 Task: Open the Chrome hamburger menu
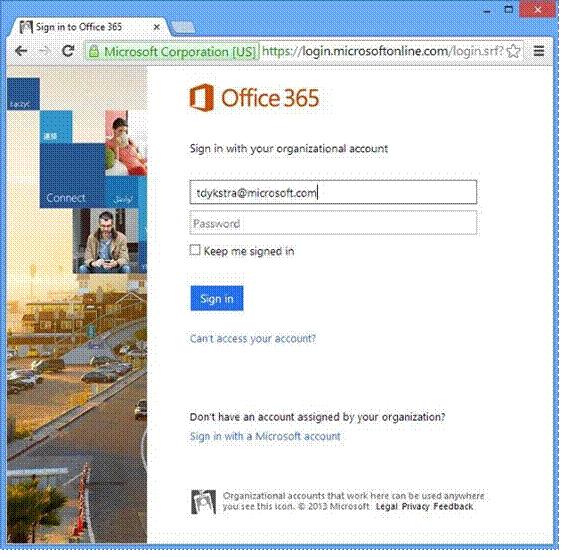tap(538, 51)
